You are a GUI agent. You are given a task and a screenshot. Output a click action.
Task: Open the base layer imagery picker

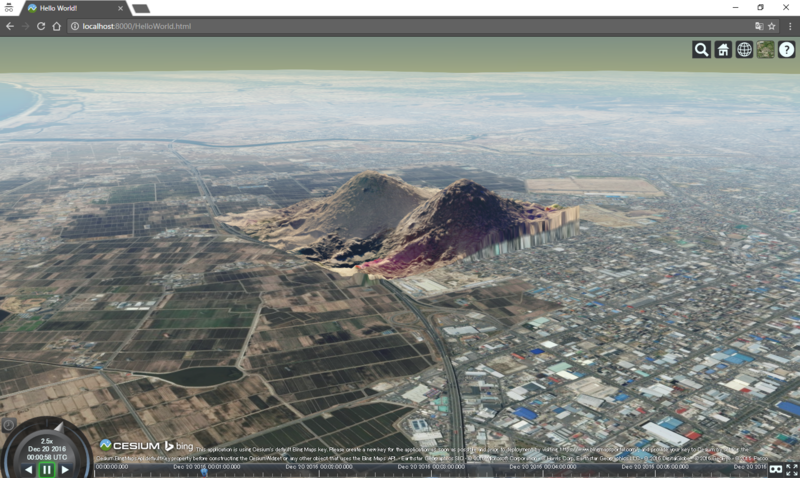click(x=765, y=49)
